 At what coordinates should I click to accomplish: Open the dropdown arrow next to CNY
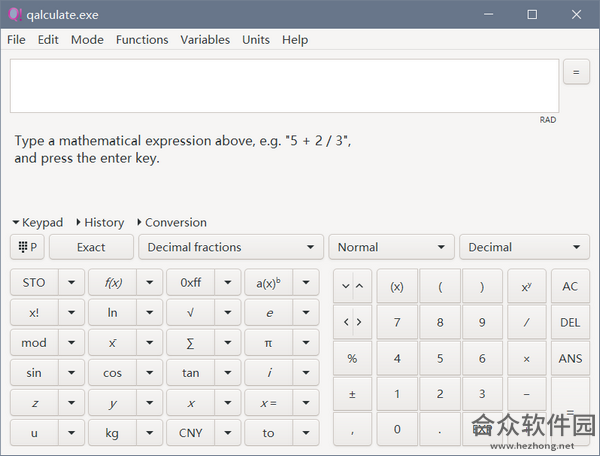tap(228, 433)
